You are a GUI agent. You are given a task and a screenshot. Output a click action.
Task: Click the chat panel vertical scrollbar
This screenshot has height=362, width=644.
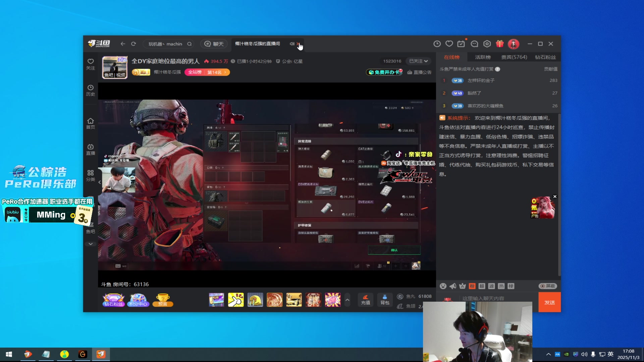tap(559, 194)
